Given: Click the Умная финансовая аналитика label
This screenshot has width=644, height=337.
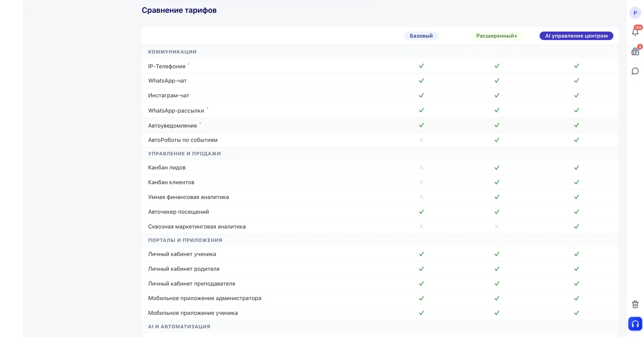Looking at the screenshot, I should (189, 197).
